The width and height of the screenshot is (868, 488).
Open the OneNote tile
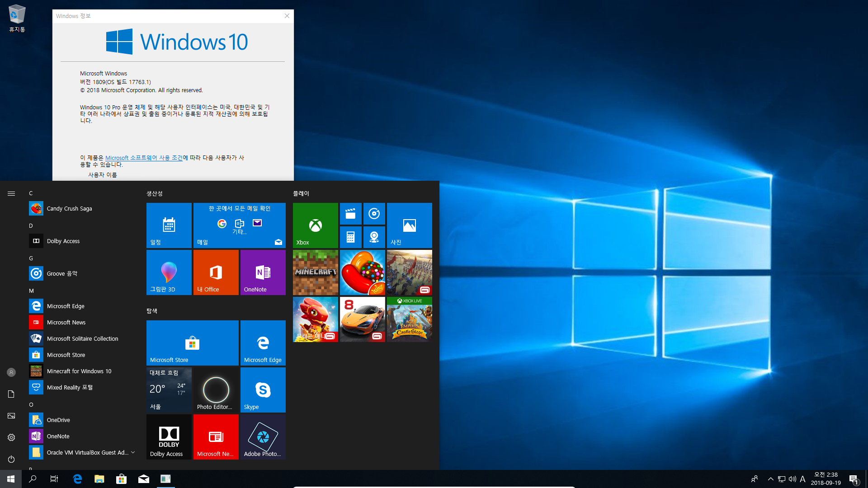[263, 272]
